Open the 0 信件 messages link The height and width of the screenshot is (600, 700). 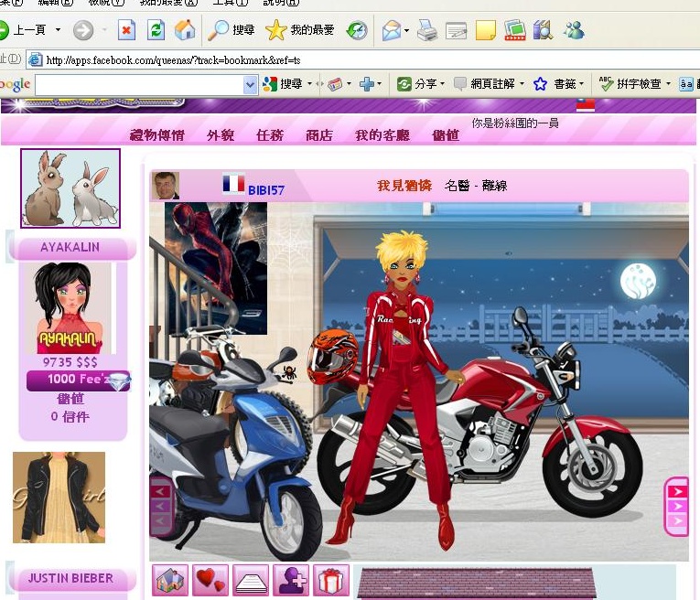70,417
